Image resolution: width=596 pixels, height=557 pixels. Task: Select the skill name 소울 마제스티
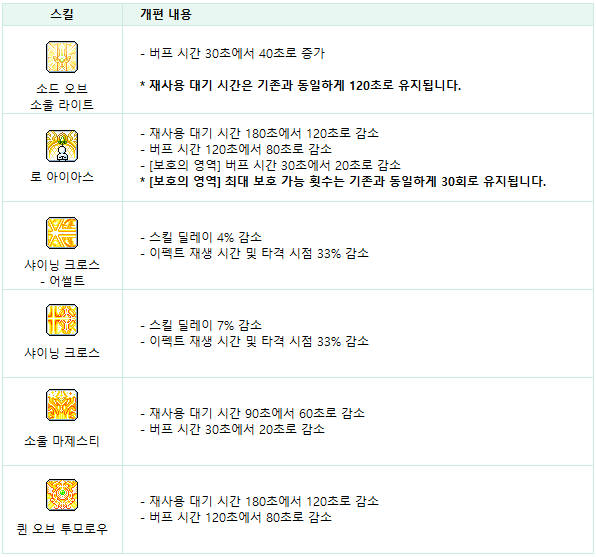pyautogui.click(x=62, y=441)
